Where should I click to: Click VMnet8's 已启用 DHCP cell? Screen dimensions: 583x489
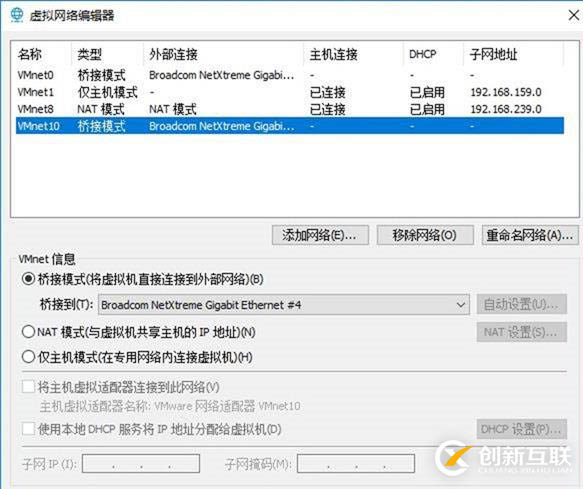tap(427, 109)
